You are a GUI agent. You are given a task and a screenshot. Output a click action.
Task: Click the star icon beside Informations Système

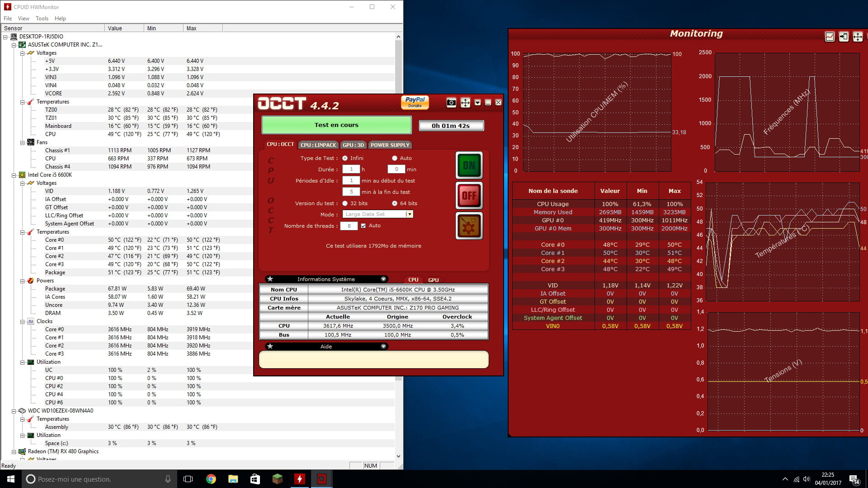(x=270, y=279)
